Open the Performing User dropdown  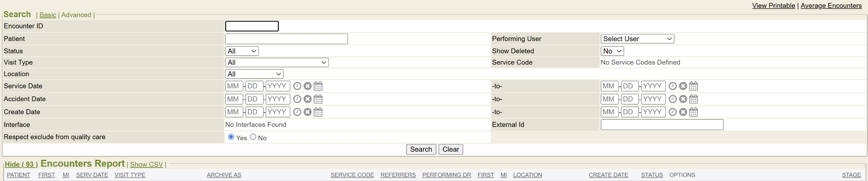[637, 39]
